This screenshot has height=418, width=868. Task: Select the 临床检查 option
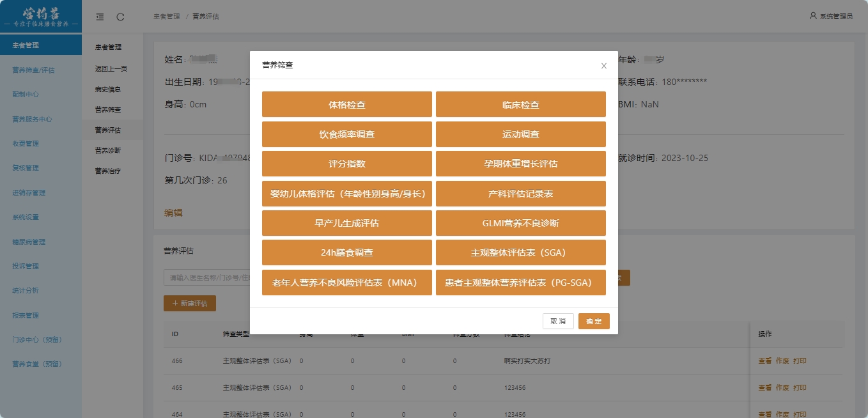520,105
